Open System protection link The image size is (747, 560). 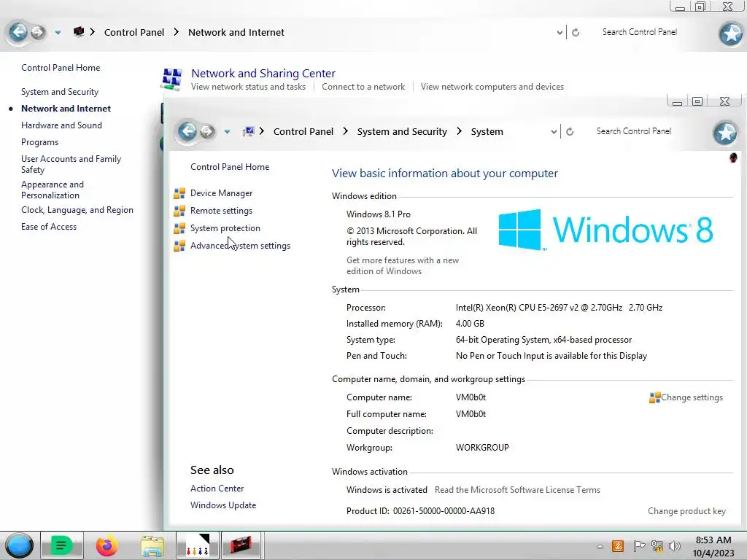coord(225,228)
